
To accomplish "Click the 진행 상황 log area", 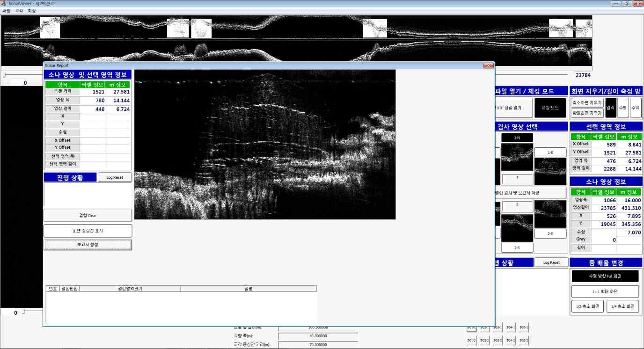I will click(88, 194).
